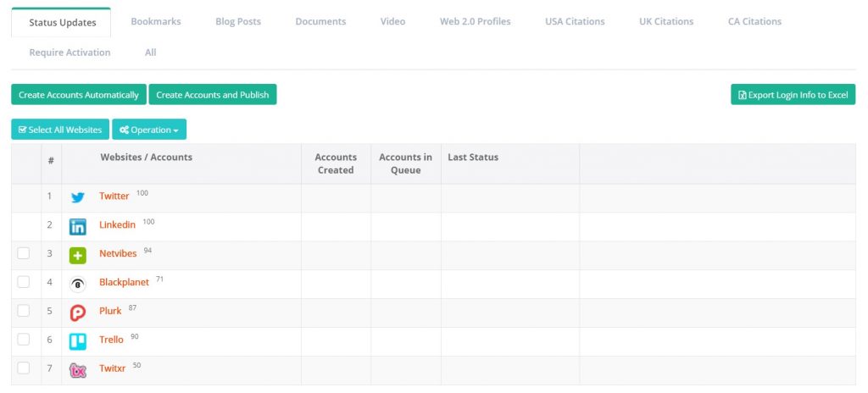Select the Twitxr row checkbox
Screen dimensions: 868x393
(x=24, y=368)
